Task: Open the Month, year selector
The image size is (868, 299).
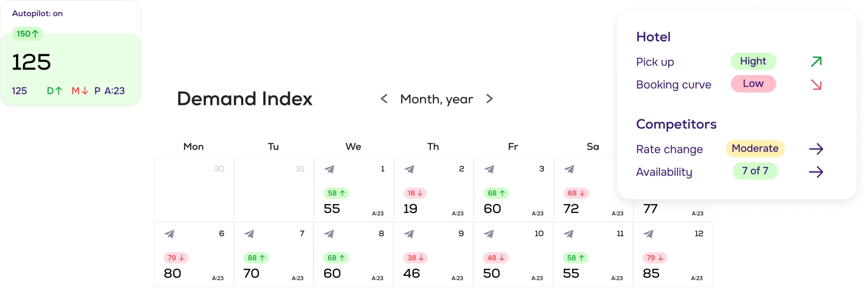Action: [x=436, y=99]
